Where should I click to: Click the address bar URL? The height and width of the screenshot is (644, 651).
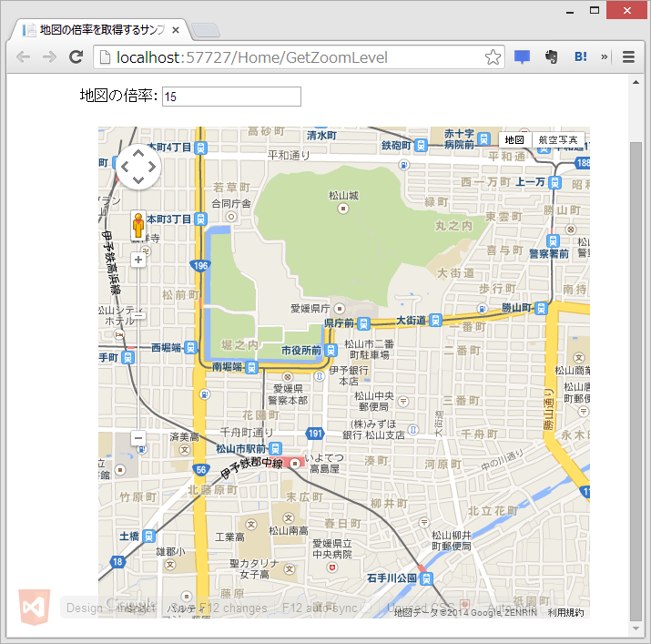tap(251, 57)
